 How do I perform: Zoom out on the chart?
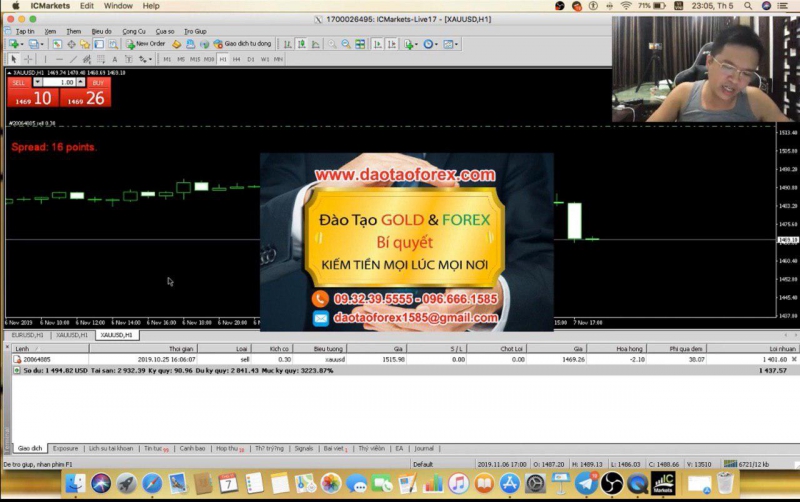click(346, 44)
